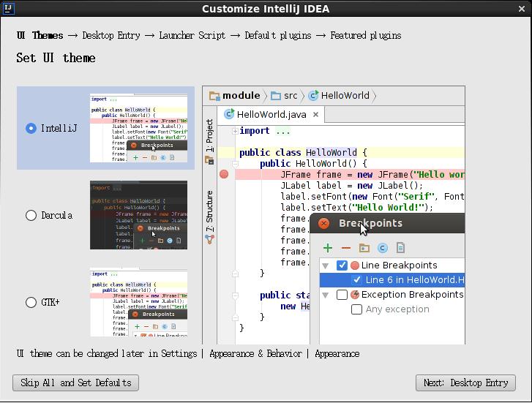Click the HelloWorld.java tab
This screenshot has width=532, height=403.
(x=271, y=115)
